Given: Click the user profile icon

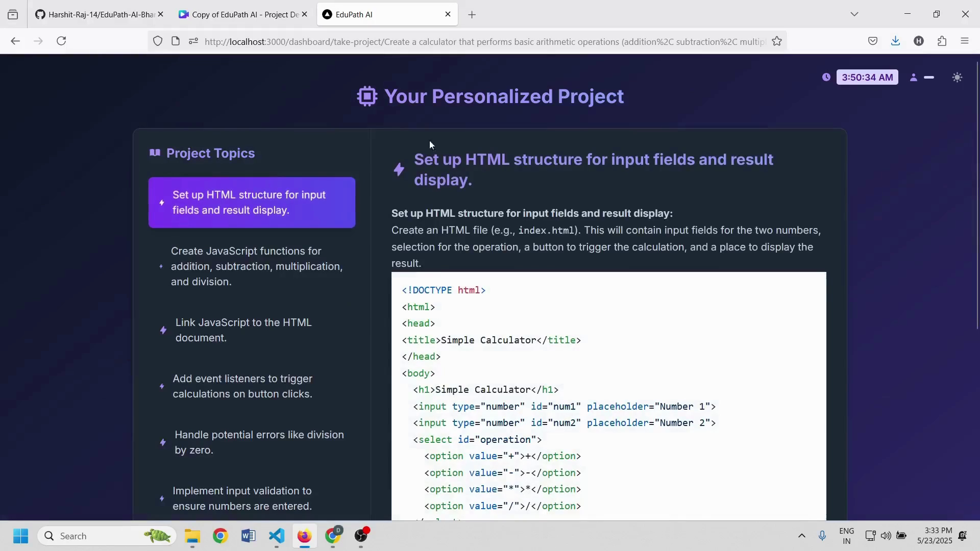Looking at the screenshot, I should 913,78.
